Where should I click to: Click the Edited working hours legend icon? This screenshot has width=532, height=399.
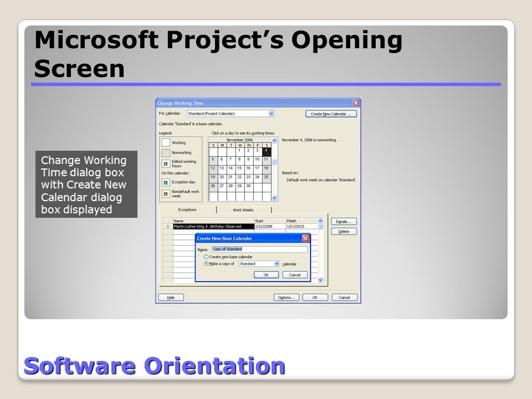166,163
